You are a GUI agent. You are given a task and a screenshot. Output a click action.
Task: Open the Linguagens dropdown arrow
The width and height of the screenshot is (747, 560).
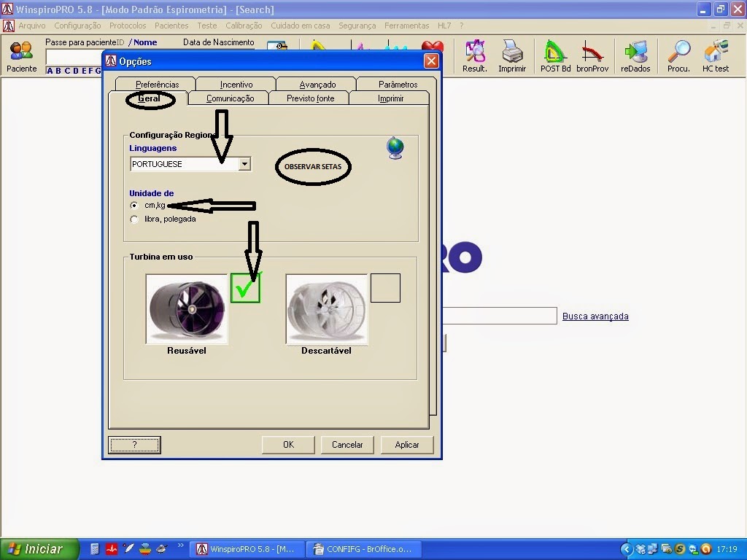pos(244,164)
